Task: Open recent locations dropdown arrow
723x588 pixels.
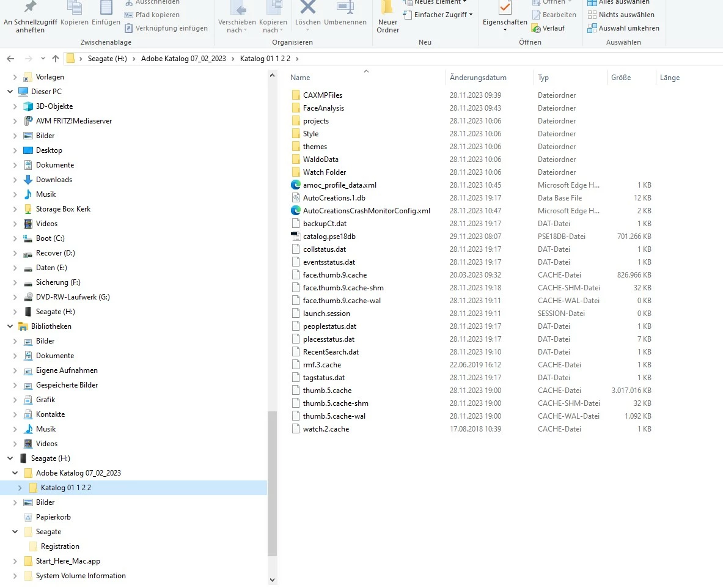Action: coord(43,59)
